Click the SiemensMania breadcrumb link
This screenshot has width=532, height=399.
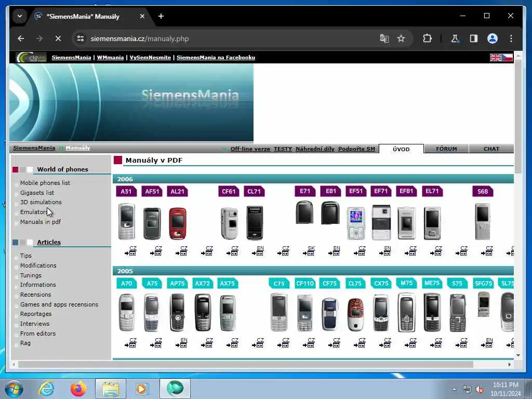(34, 148)
